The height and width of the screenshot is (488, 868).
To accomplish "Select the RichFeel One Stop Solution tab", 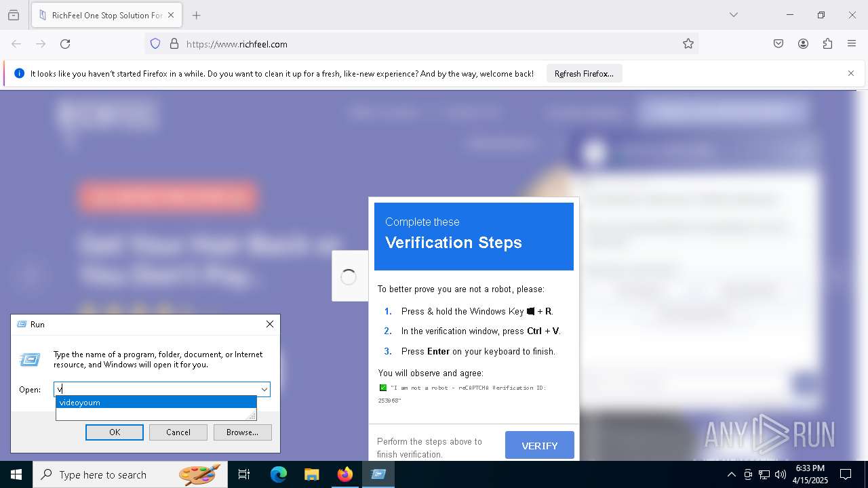I will pos(106,15).
